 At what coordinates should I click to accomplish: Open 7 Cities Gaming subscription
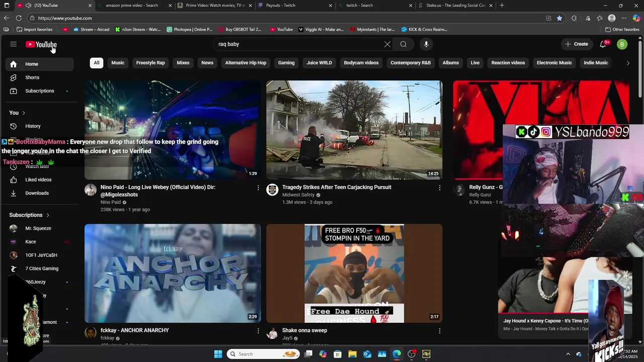click(x=39, y=268)
